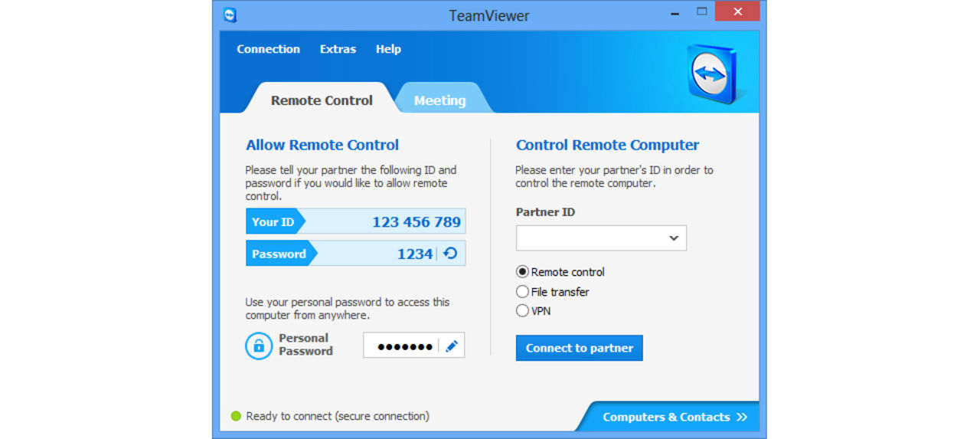Maximize the TeamViewer window
Image resolution: width=980 pixels, height=439 pixels.
point(702,11)
